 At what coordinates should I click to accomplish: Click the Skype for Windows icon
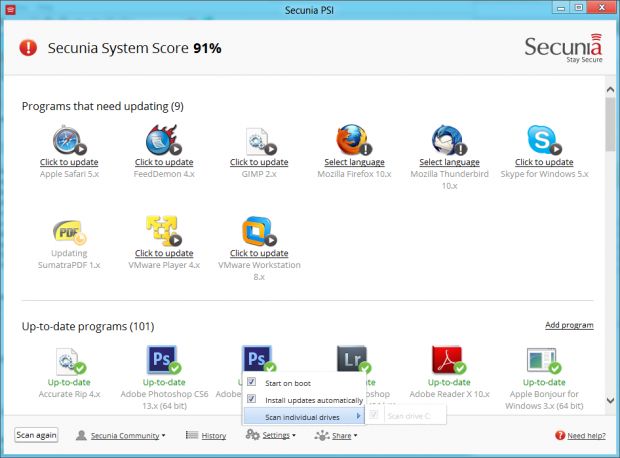click(x=544, y=140)
